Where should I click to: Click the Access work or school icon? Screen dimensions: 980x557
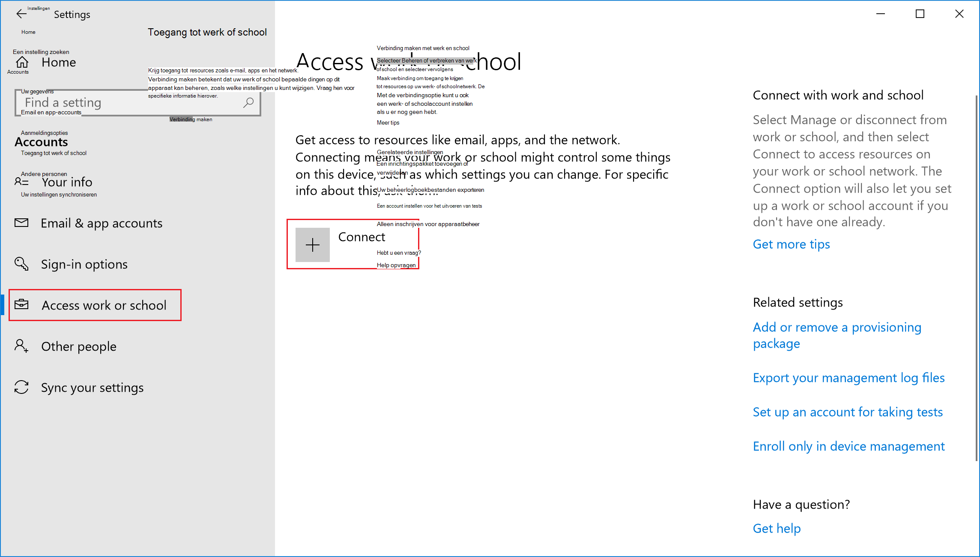click(21, 305)
